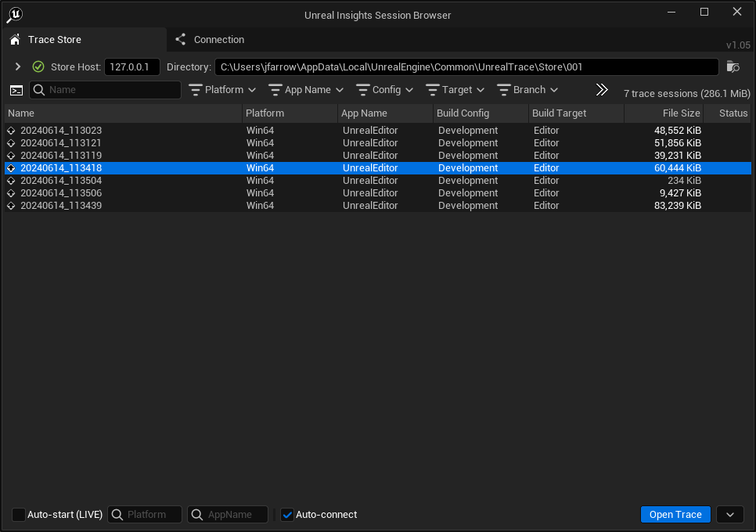Click the Open Trace button

pyautogui.click(x=675, y=515)
